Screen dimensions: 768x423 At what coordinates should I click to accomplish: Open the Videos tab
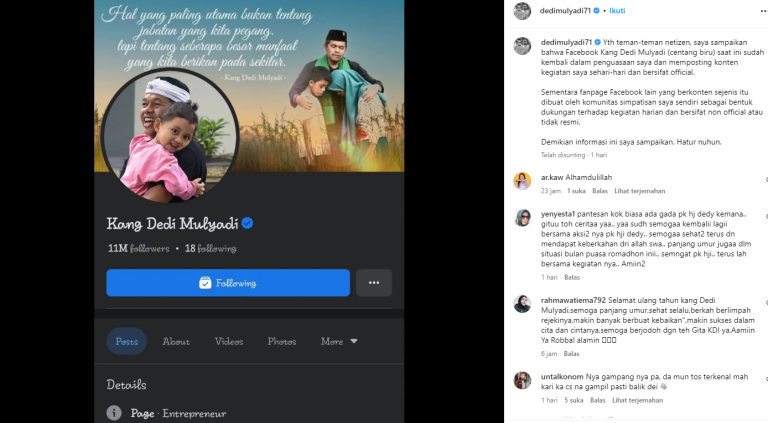coord(229,341)
